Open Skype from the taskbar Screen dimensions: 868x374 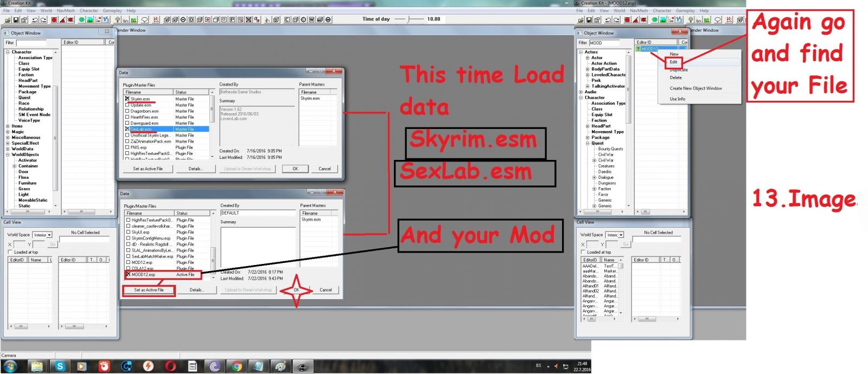coord(59,366)
